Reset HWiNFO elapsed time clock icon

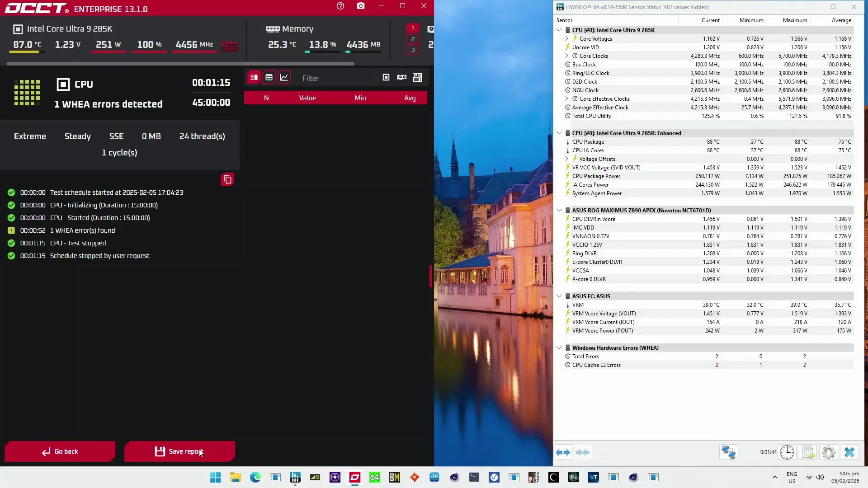tap(787, 452)
